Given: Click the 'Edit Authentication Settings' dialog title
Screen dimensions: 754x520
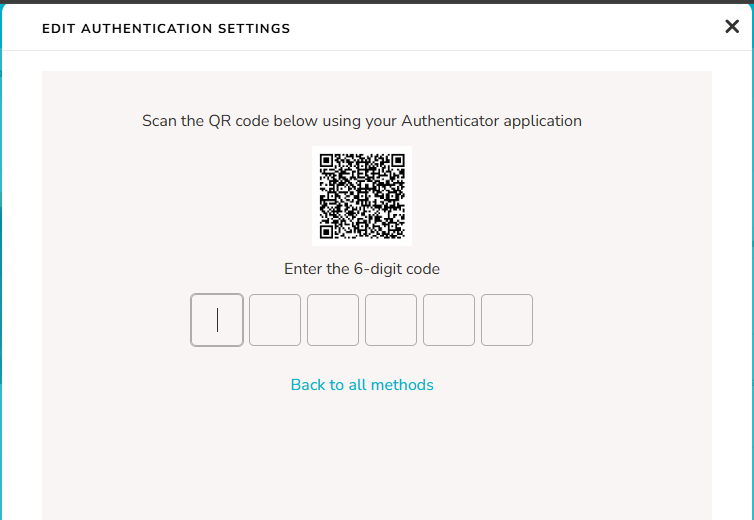Looking at the screenshot, I should [166, 29].
